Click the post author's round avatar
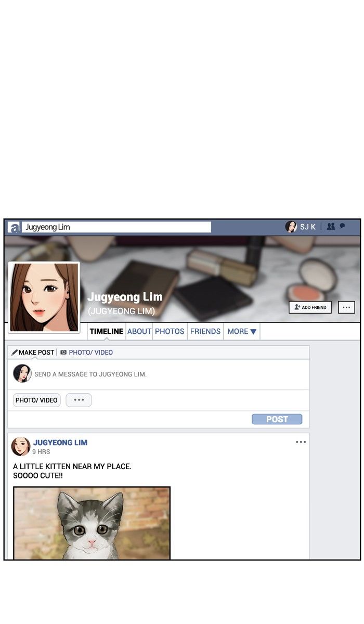Viewport: 364px width, 624px height. point(21,446)
